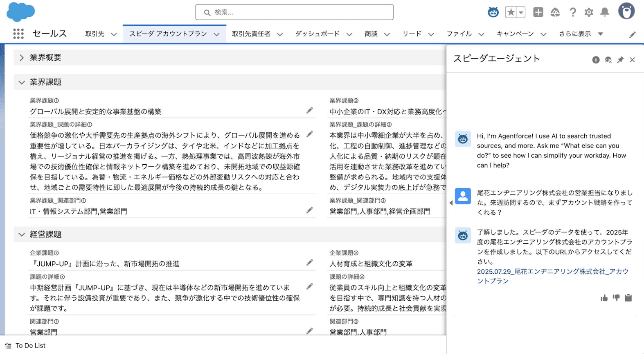Click the セールス app name
The height and width of the screenshot is (354, 644).
50,34
